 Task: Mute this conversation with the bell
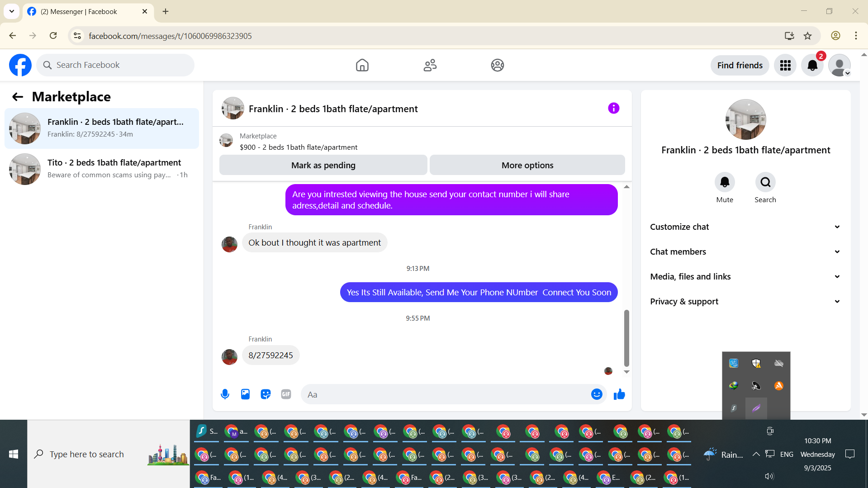725,182
